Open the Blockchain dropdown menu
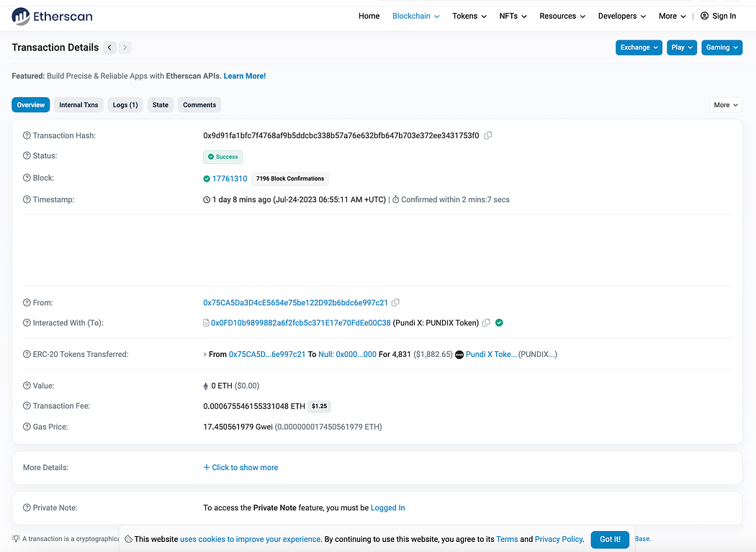The image size is (756, 552). 415,16
